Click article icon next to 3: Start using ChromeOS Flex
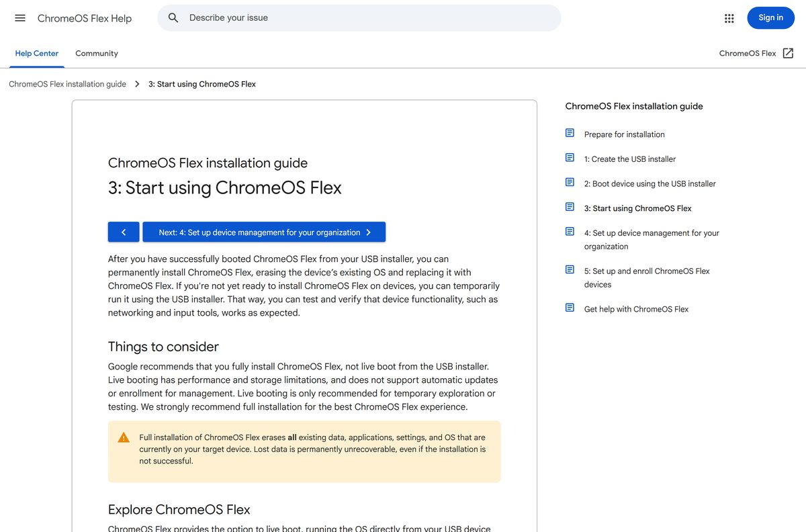The height and width of the screenshot is (532, 806). (570, 207)
